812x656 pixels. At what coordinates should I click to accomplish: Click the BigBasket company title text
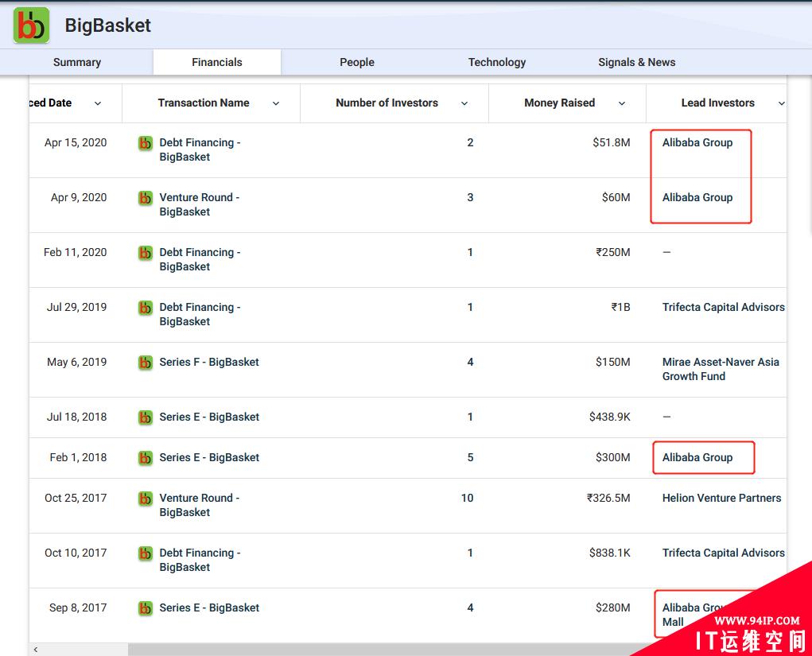tap(107, 25)
